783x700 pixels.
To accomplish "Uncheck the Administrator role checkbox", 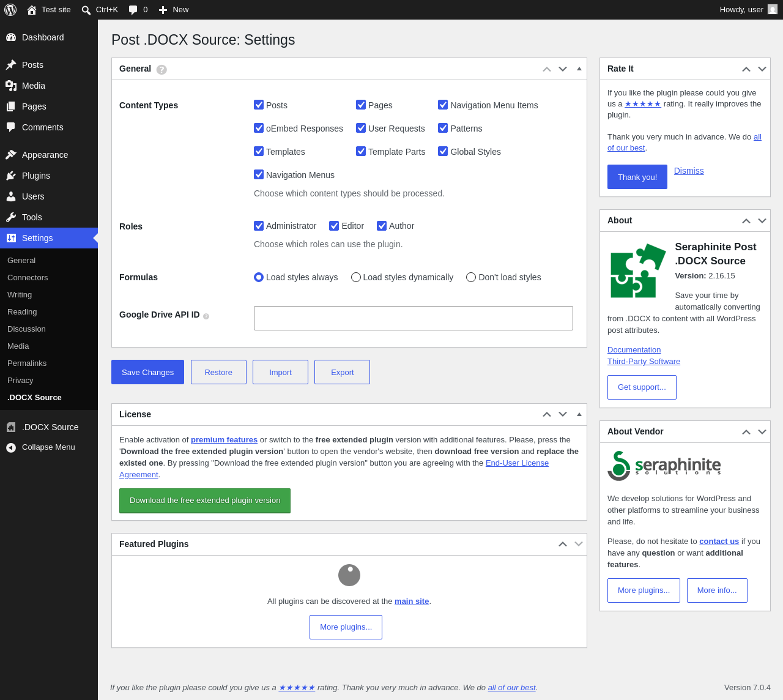I will click(259, 226).
